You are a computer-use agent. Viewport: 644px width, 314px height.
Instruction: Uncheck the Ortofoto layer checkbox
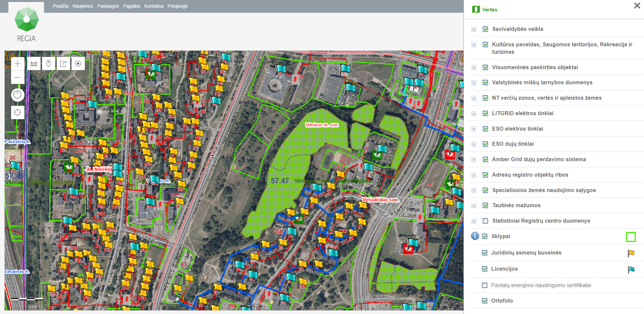coord(485,301)
